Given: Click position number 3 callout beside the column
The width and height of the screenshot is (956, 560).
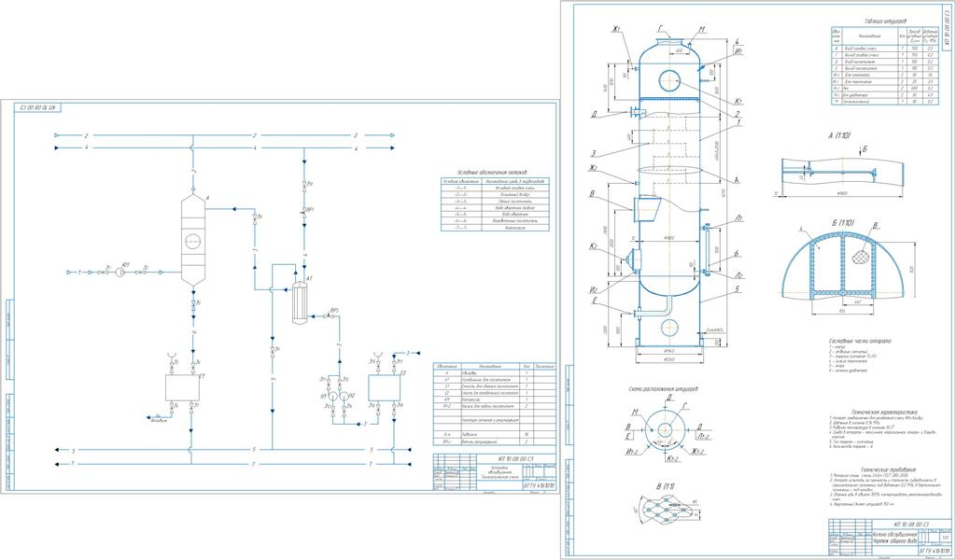Looking at the screenshot, I should coord(592,155).
